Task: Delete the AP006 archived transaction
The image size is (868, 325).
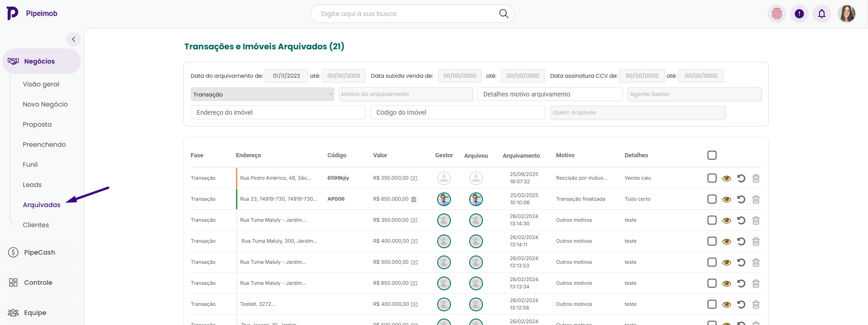Action: pos(755,199)
